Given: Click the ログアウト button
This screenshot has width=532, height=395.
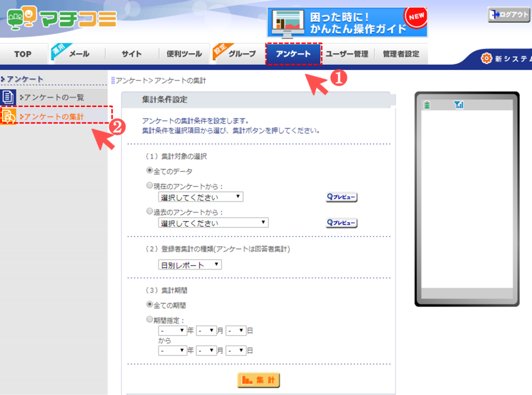Looking at the screenshot, I should pos(509,14).
